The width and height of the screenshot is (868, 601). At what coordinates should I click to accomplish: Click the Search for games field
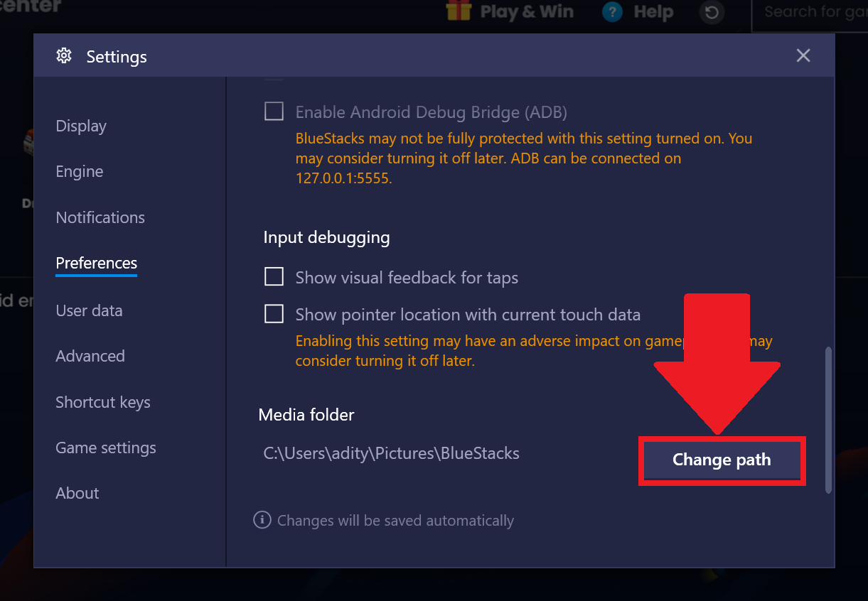point(810,12)
